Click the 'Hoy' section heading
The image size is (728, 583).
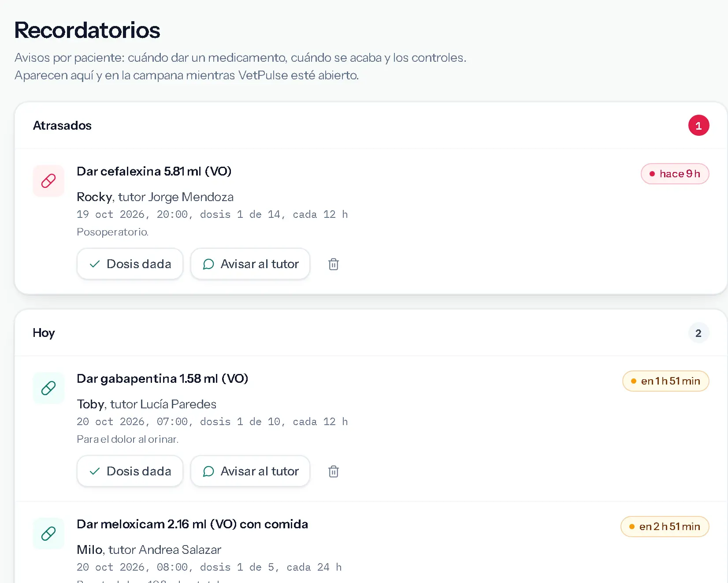[x=44, y=333]
